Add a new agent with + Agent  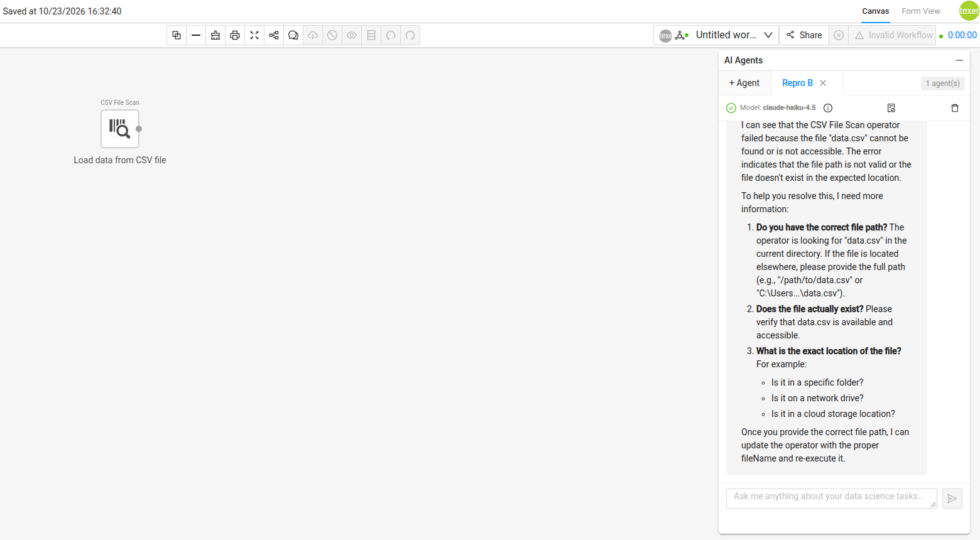pyautogui.click(x=744, y=83)
